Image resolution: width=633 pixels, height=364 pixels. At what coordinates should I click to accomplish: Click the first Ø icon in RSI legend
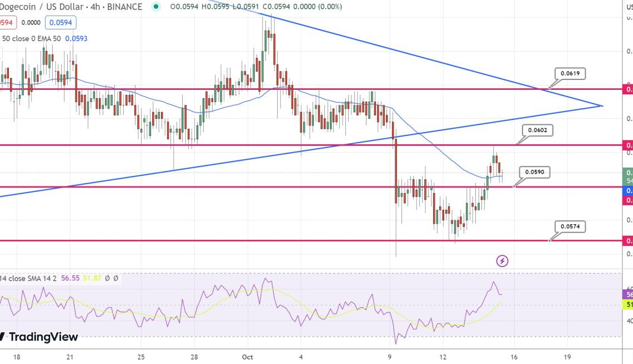pyautogui.click(x=108, y=278)
